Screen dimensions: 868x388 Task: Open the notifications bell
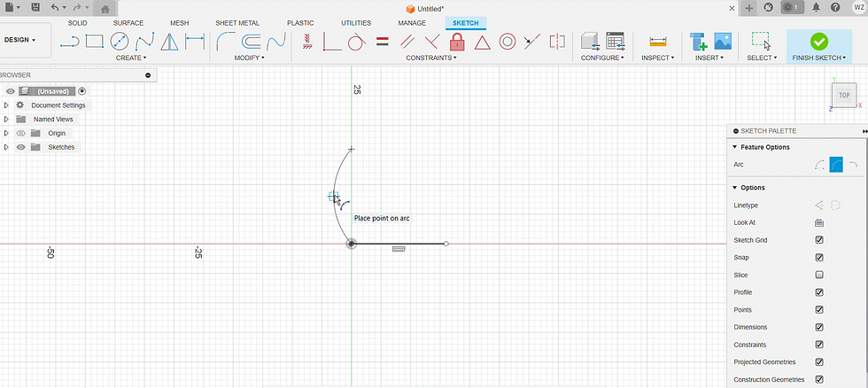[x=816, y=8]
